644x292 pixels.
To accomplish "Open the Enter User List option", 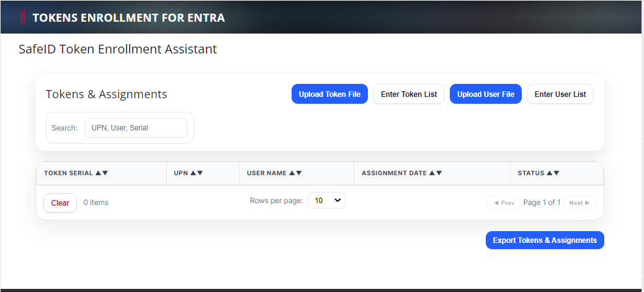I will coord(560,94).
